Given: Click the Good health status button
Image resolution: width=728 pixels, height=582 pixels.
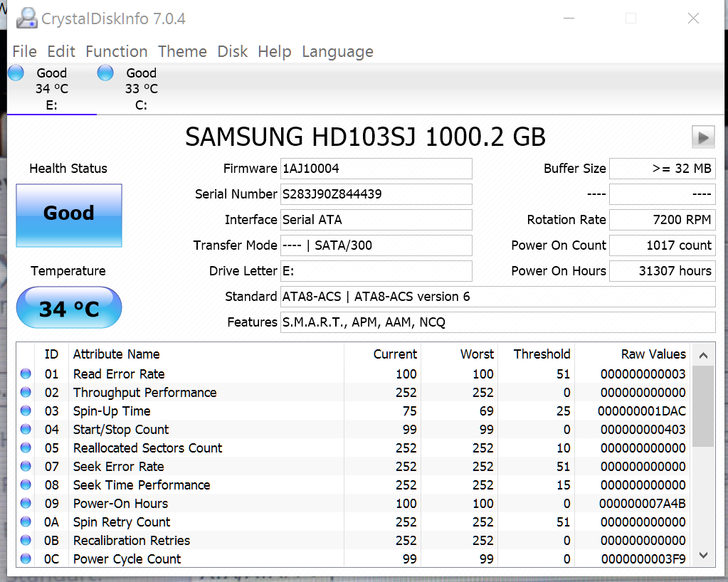Looking at the screenshot, I should click(69, 215).
